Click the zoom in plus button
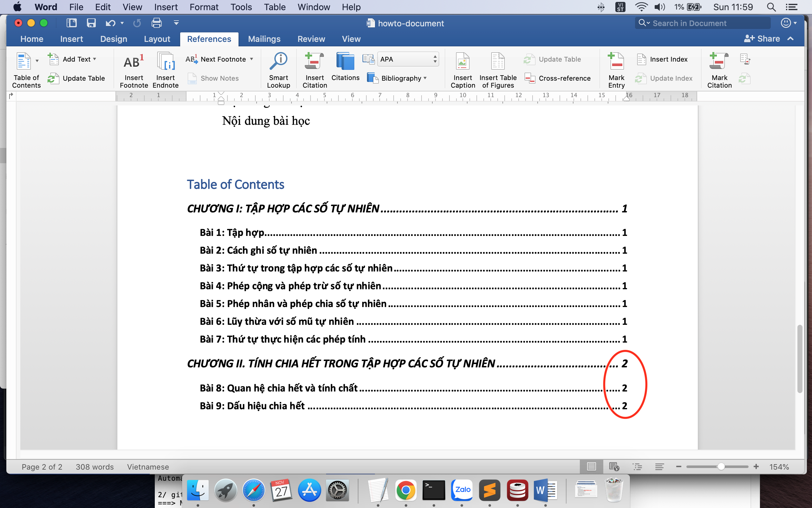Viewport: 812px width, 508px height. click(x=756, y=467)
